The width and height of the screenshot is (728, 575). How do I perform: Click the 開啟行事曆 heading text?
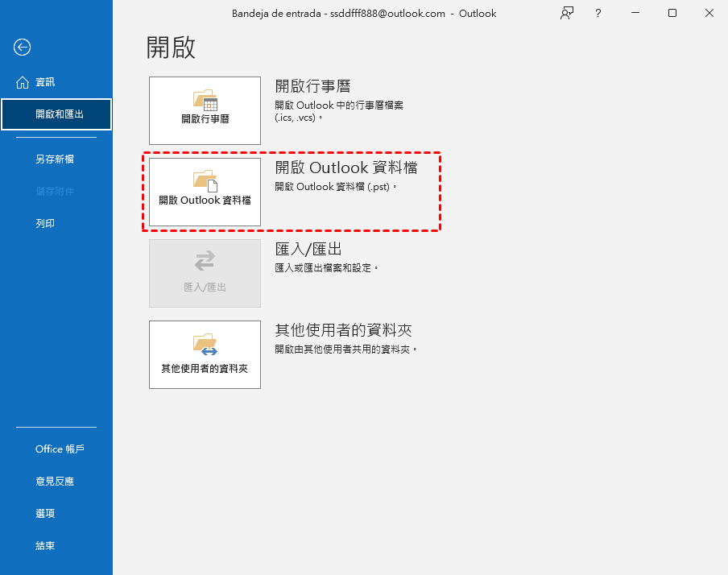tap(313, 86)
